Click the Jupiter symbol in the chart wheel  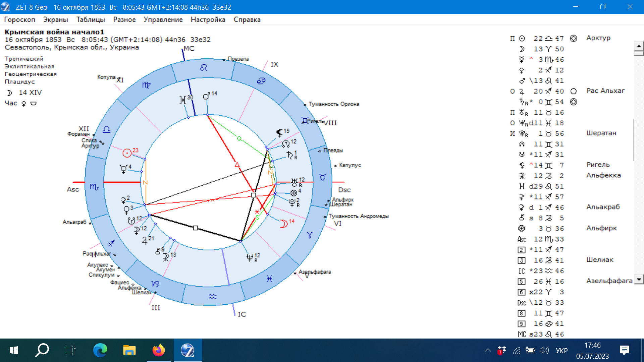tap(145, 241)
